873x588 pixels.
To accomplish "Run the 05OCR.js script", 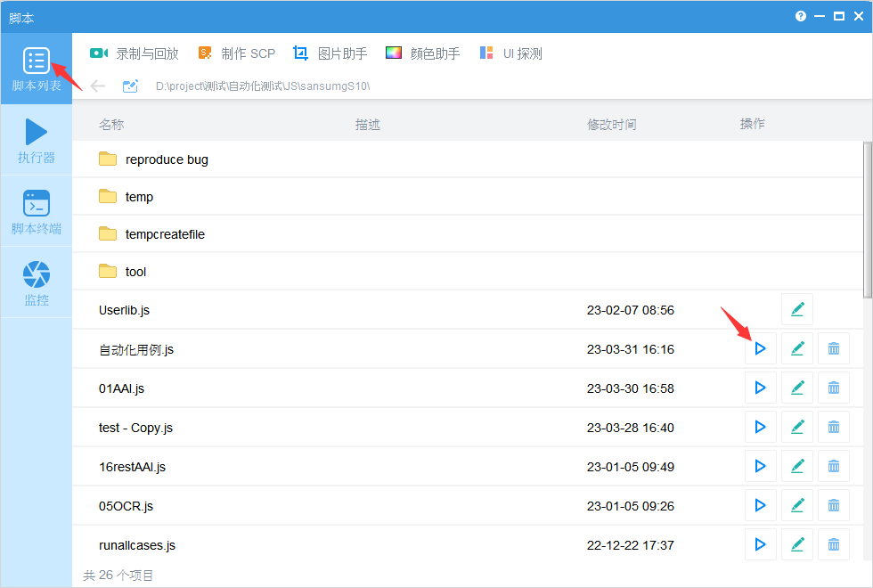I will (761, 505).
